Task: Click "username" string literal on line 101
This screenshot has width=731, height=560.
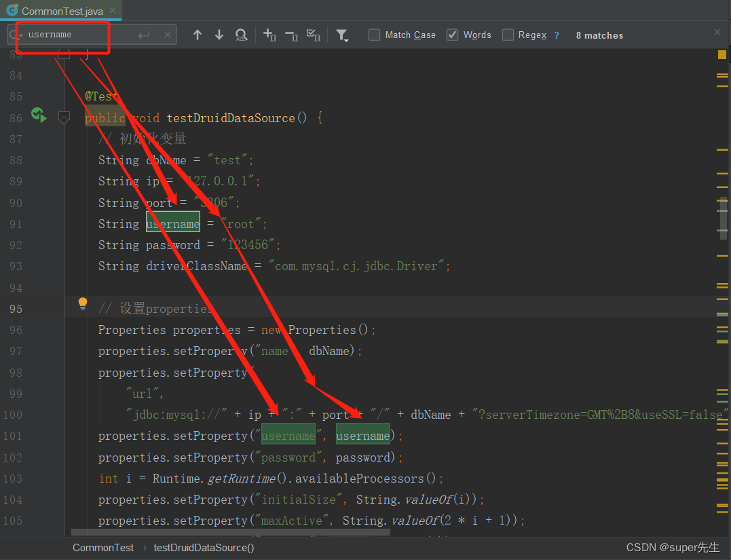Action: [x=288, y=436]
